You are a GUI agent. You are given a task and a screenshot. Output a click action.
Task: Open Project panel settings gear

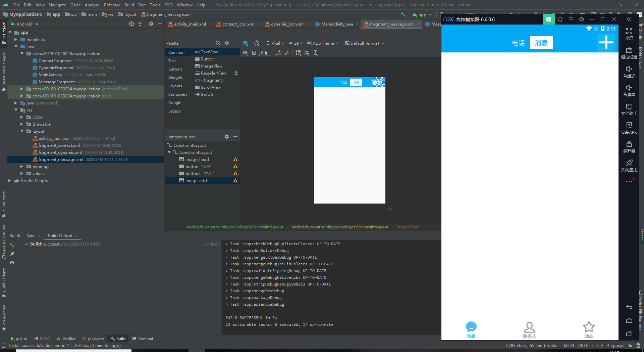[151, 24]
